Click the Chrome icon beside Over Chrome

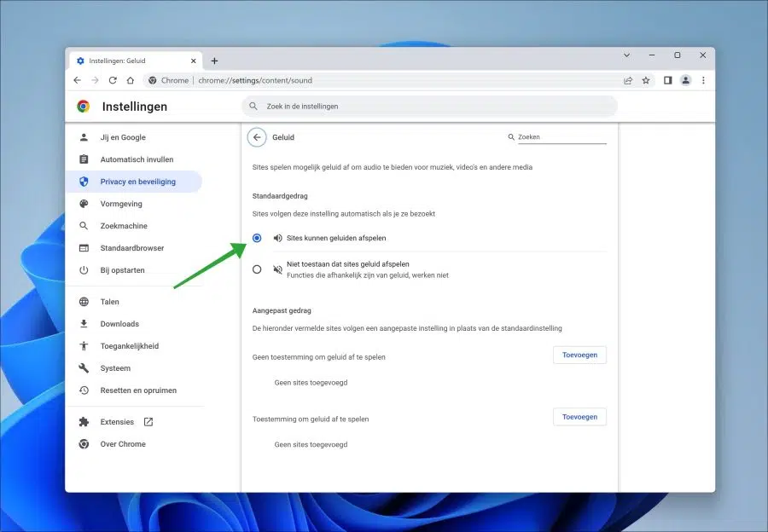pos(84,444)
